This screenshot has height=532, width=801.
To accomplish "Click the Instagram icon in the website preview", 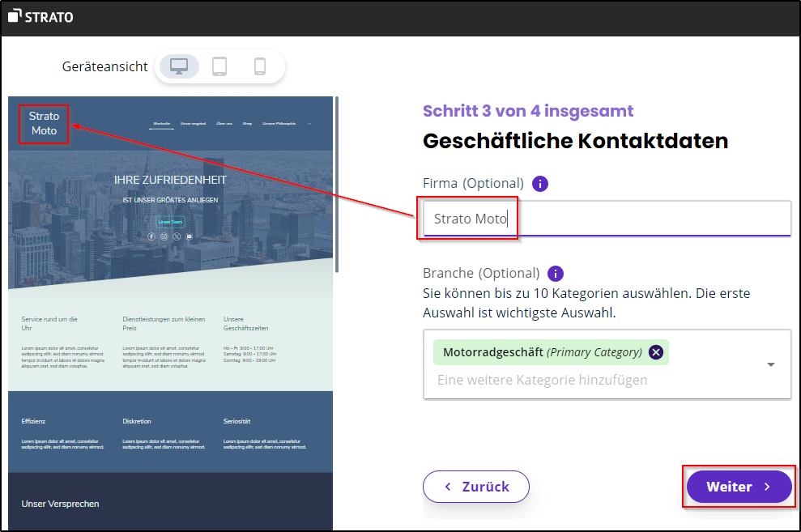I will click(x=164, y=236).
